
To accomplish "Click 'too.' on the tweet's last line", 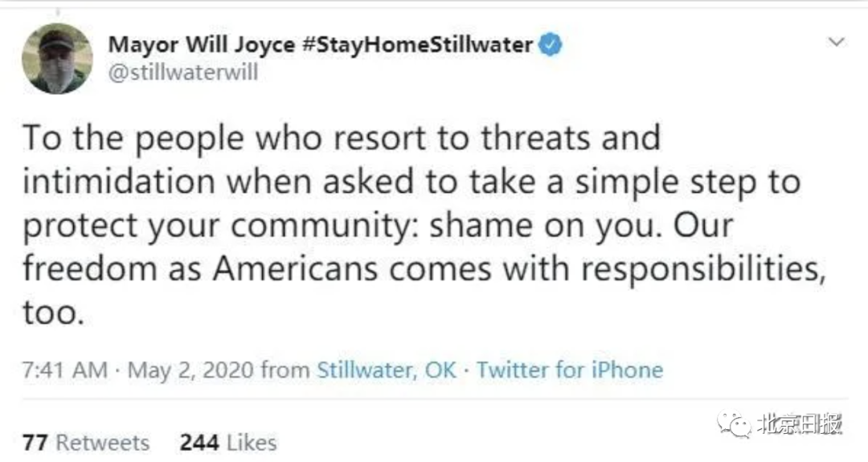I will [54, 313].
